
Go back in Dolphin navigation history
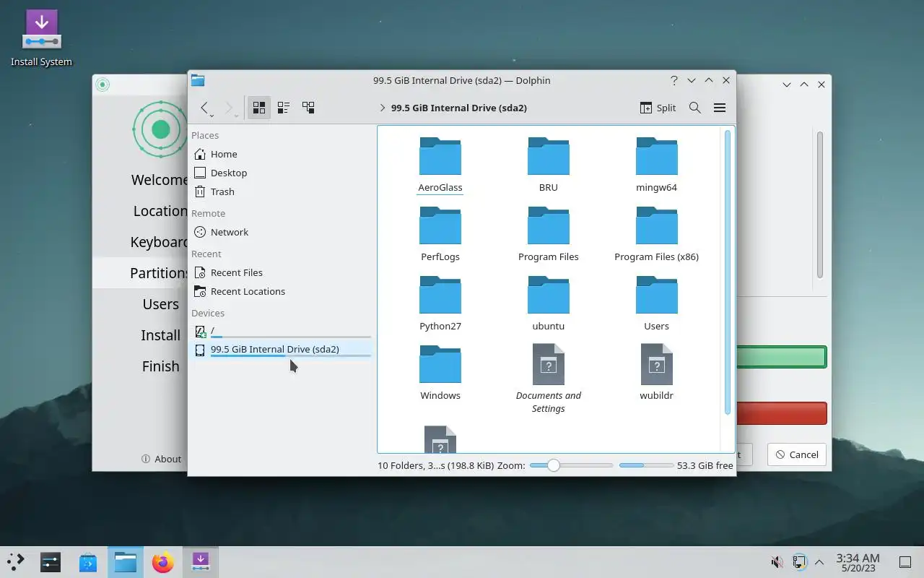(x=206, y=108)
